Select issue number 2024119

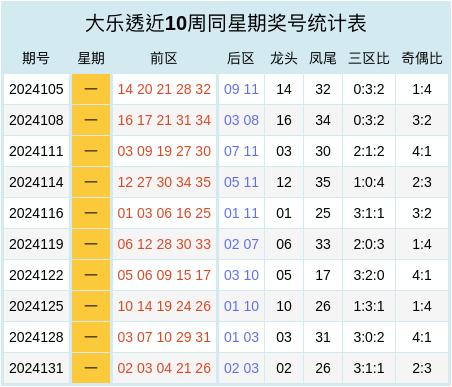click(36, 244)
